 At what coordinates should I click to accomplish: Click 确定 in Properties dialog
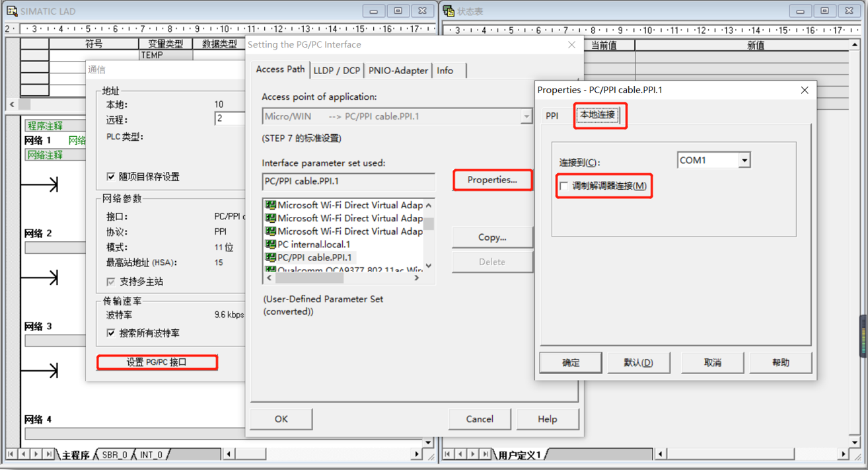[571, 363]
